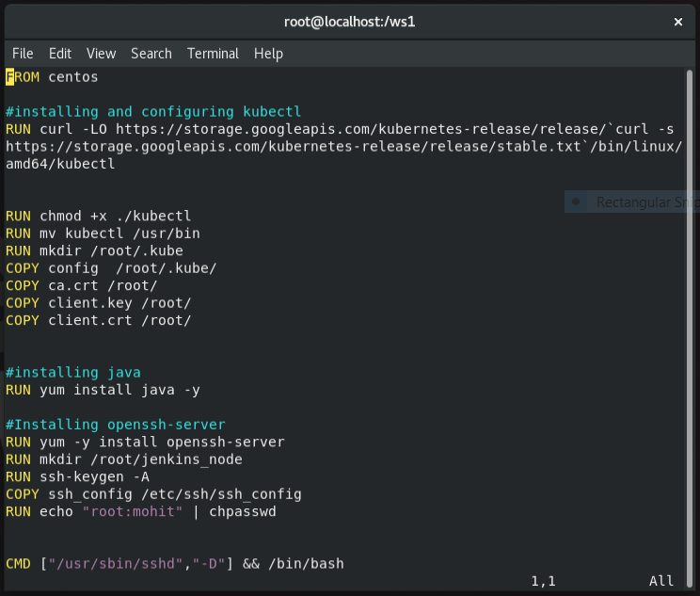Click the 'RUN mkdir /root/jenkins_node' line
The height and width of the screenshot is (596, 700).
(x=124, y=459)
